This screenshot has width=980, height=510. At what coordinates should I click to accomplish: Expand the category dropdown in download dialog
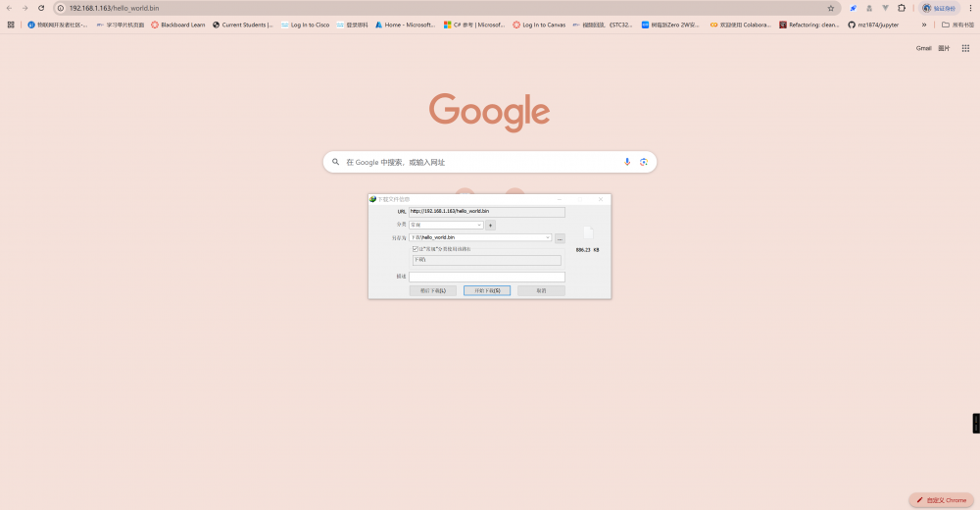479,225
